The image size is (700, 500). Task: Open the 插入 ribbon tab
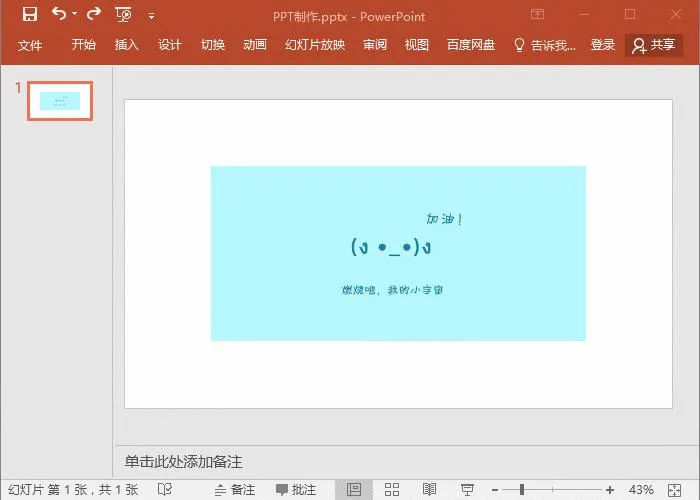(x=127, y=45)
